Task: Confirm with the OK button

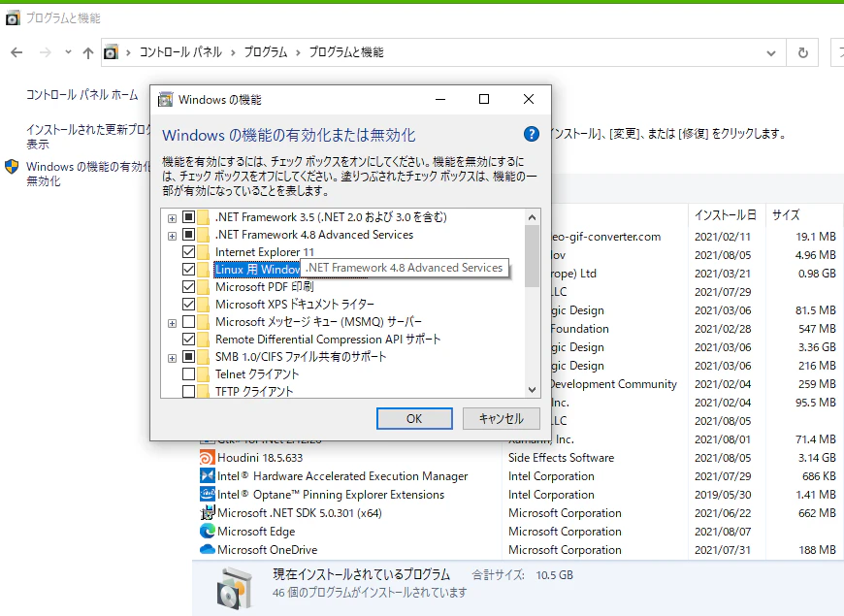Action: (414, 418)
